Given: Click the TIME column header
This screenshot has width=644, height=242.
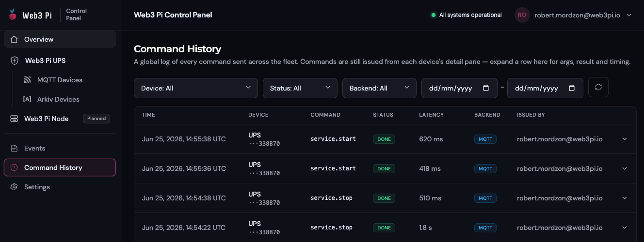Looking at the screenshot, I should [x=148, y=115].
